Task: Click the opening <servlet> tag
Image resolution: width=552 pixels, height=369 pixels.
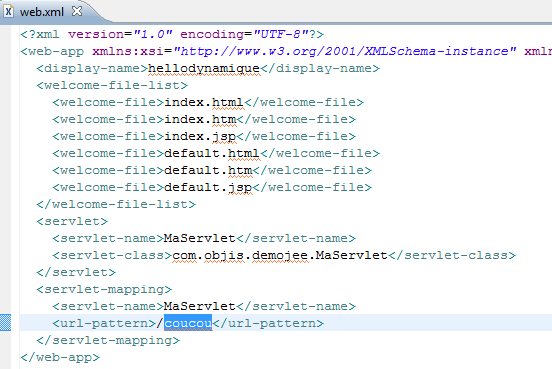Action: pos(72,221)
